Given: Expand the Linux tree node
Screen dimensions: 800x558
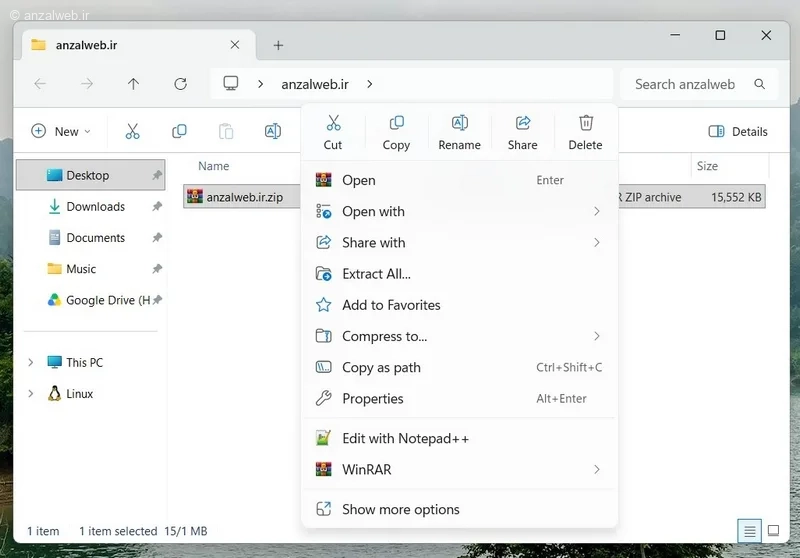Looking at the screenshot, I should click(x=31, y=394).
